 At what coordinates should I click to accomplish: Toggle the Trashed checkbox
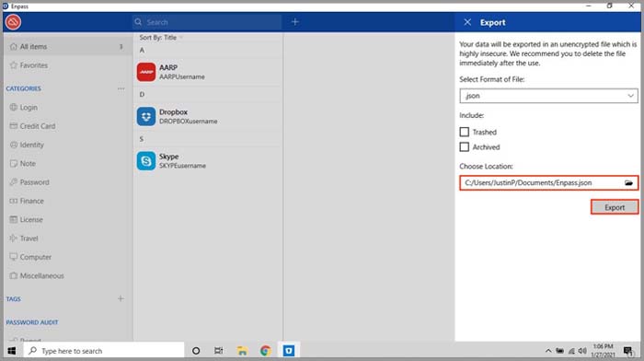(x=464, y=132)
